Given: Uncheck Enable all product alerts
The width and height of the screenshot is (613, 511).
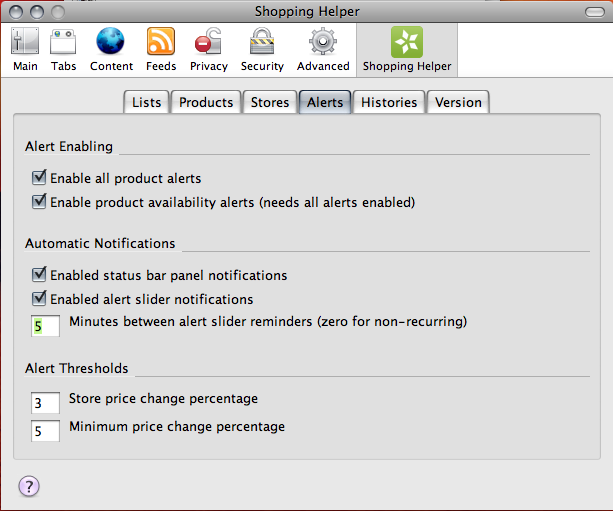Looking at the screenshot, I should (39, 178).
